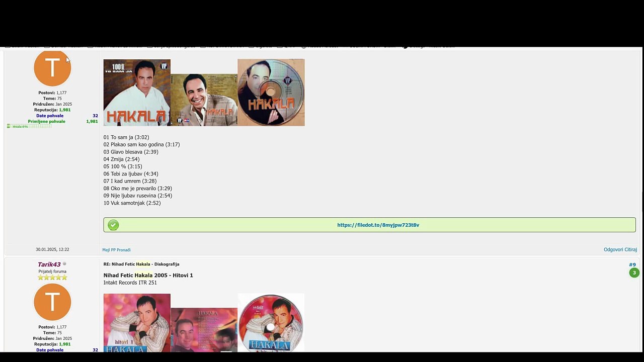644x362 pixels.
Task: Click the post title RE: Nihad Fetic Hakala - Diskografija
Action: point(141,264)
